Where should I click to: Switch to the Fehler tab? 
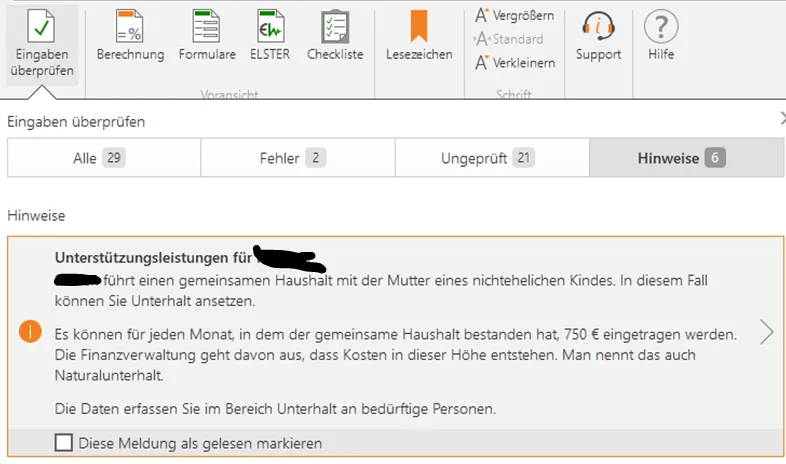(x=298, y=158)
